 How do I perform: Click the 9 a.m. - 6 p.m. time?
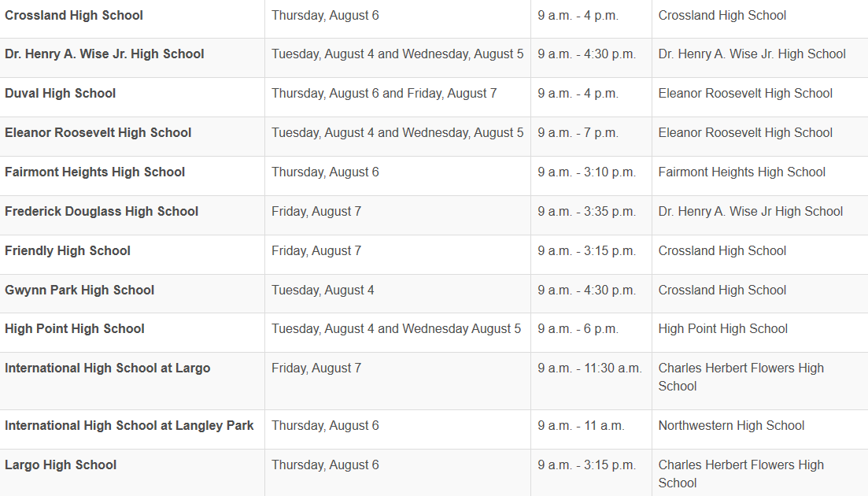click(x=578, y=329)
